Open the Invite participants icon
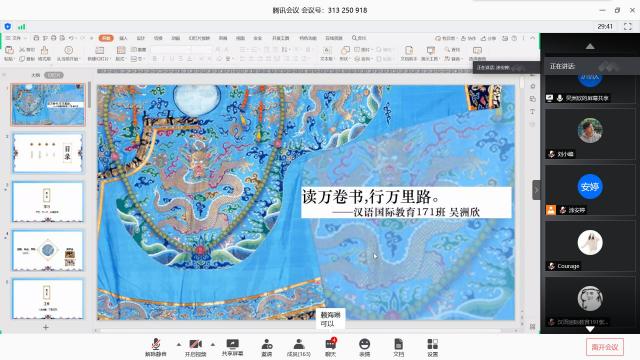The width and height of the screenshot is (640, 360). (x=267, y=347)
